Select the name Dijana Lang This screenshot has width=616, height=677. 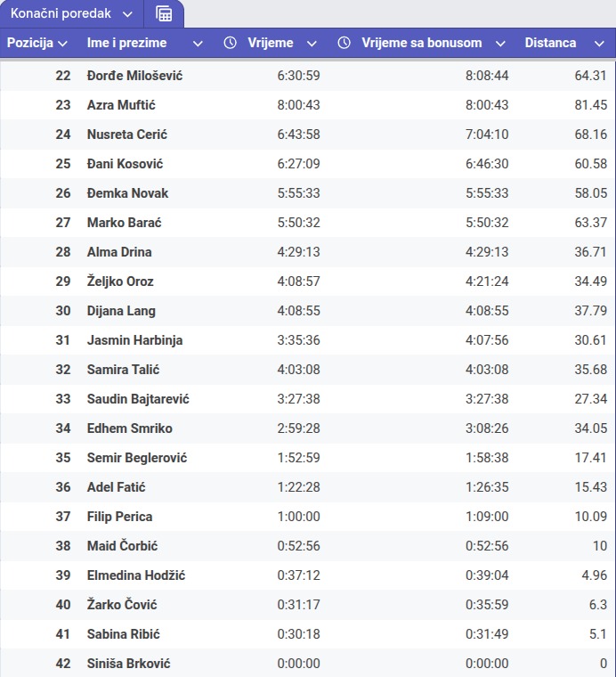pyautogui.click(x=121, y=310)
